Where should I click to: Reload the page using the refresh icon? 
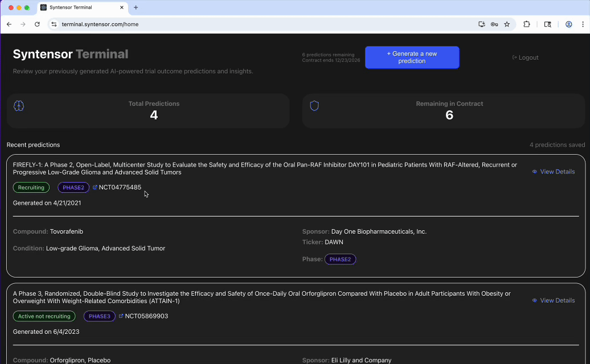click(x=38, y=24)
